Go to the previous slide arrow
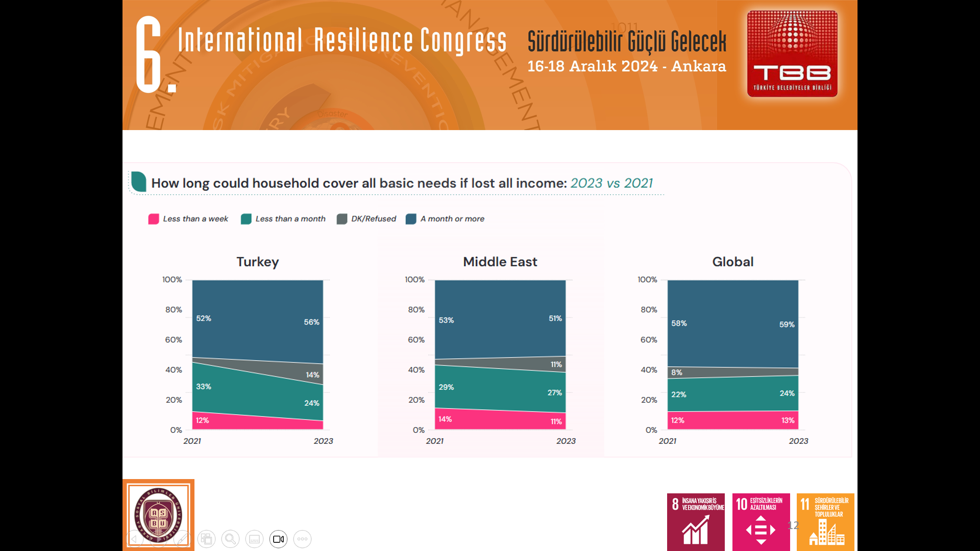The width and height of the screenshot is (980, 551). [x=134, y=539]
